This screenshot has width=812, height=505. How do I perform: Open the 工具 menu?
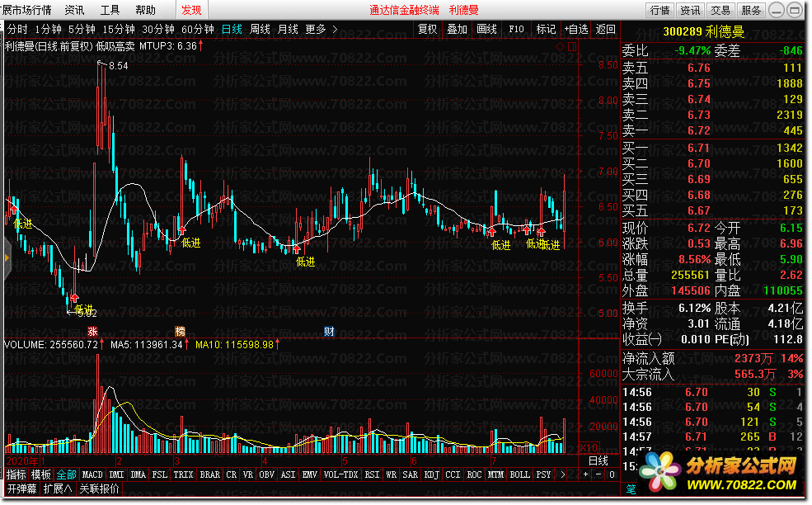[110, 10]
